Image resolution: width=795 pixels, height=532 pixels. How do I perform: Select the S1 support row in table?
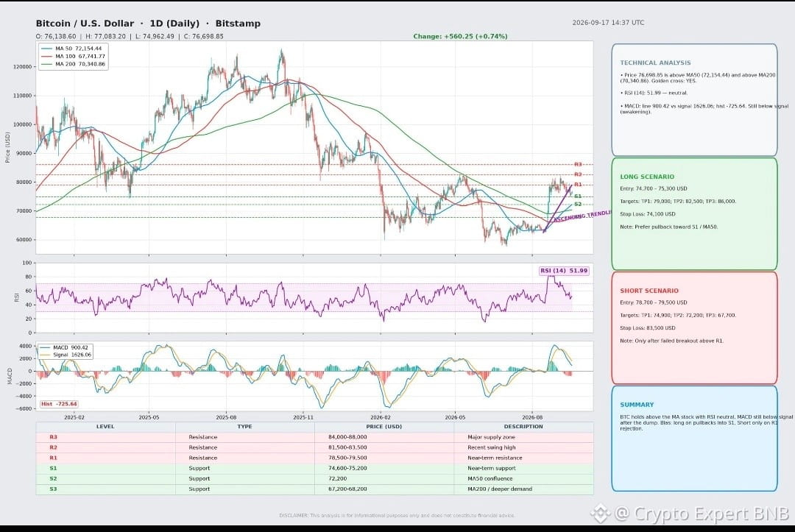pos(314,468)
